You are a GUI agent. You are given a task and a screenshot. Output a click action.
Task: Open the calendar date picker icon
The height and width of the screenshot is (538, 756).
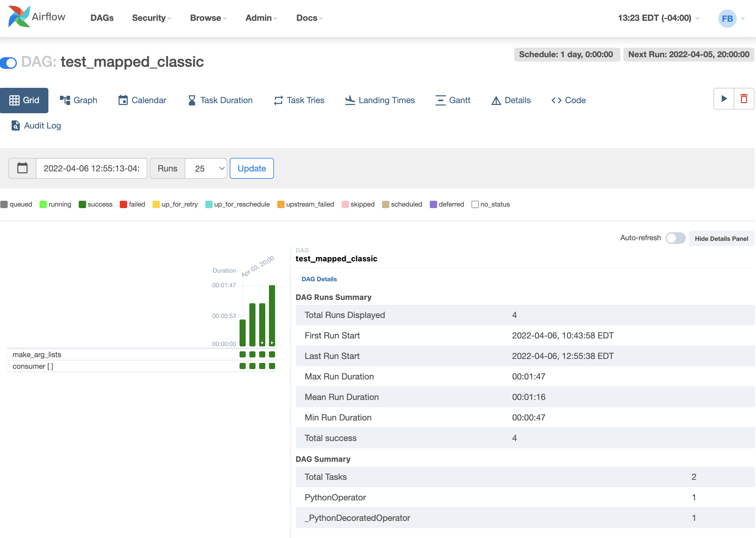[x=22, y=168]
